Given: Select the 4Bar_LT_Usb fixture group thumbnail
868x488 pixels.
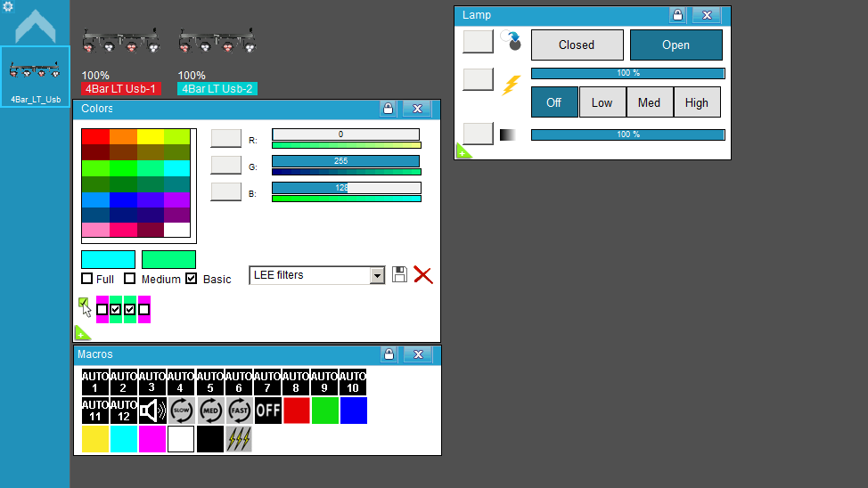Looking at the screenshot, I should (36, 77).
